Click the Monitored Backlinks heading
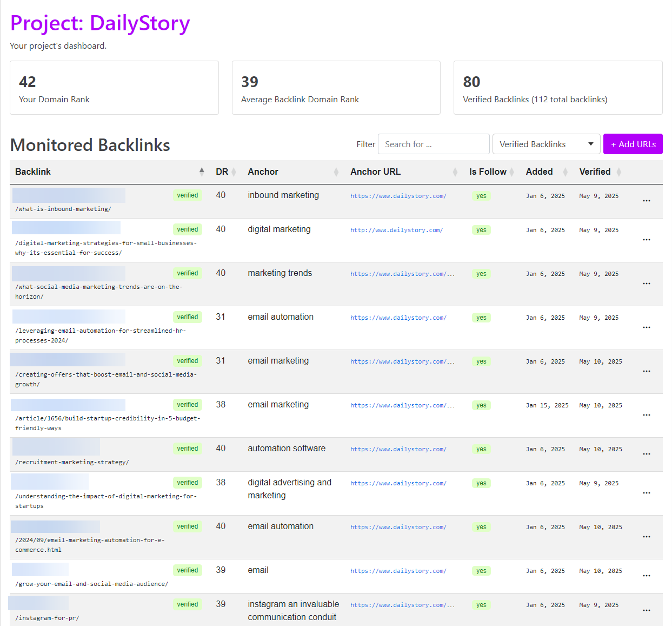The width and height of the screenshot is (672, 626). click(90, 145)
